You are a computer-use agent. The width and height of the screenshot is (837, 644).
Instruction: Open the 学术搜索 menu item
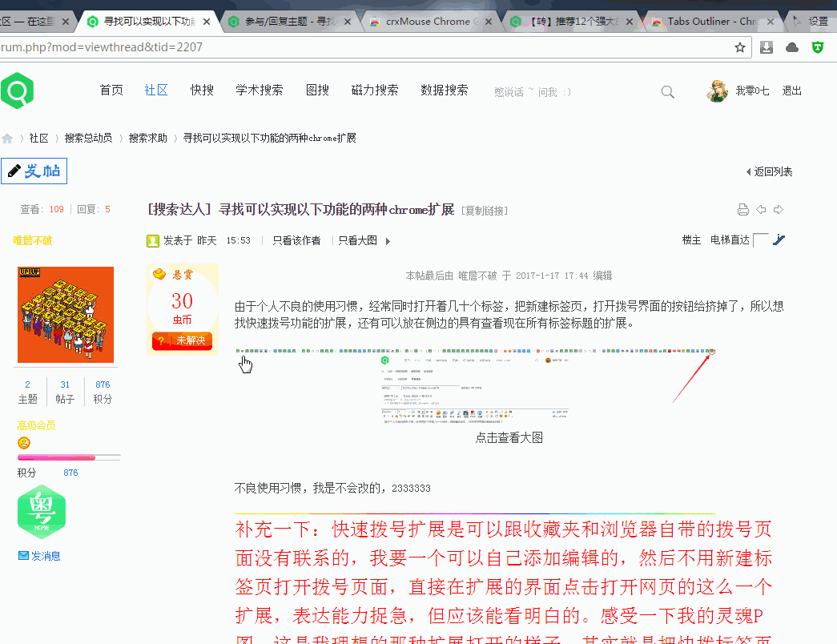coord(260,91)
